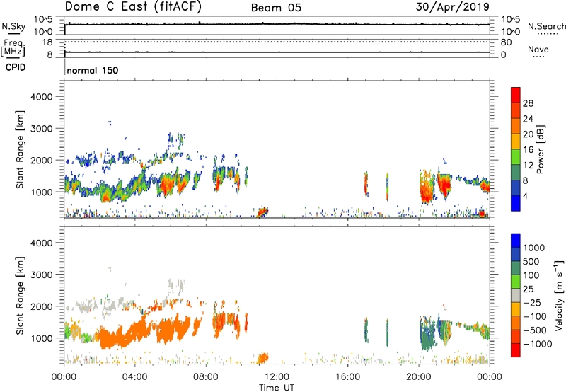Select the red top segment of power colorbar
The width and height of the screenshot is (566, 392).
516,95
